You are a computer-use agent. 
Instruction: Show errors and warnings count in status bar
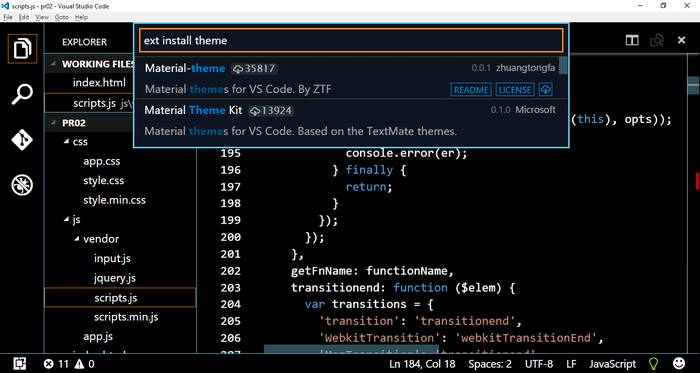pos(69,364)
